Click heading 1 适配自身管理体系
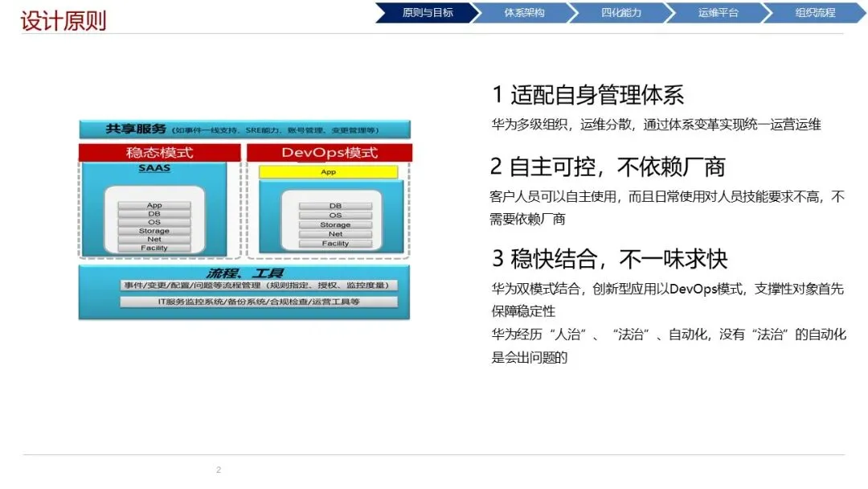The height and width of the screenshot is (489, 868). (588, 95)
